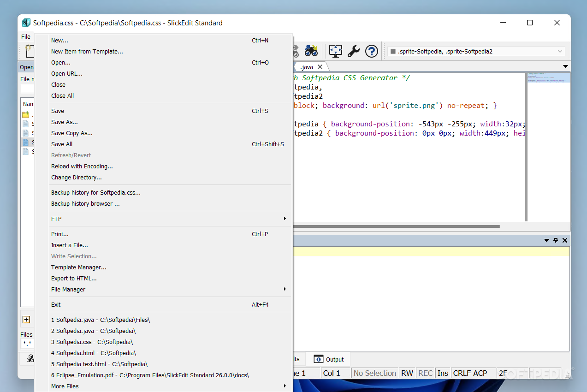Open help with the question mark icon
The width and height of the screenshot is (587, 392).
click(372, 51)
